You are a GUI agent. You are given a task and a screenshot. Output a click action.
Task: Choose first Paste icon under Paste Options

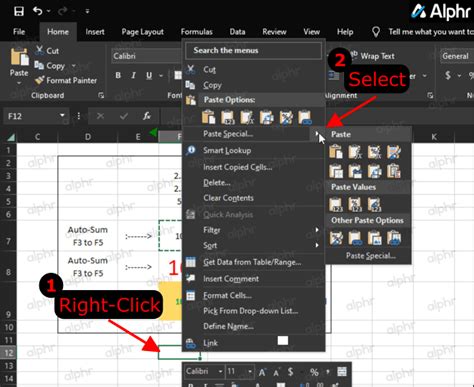[208, 117]
